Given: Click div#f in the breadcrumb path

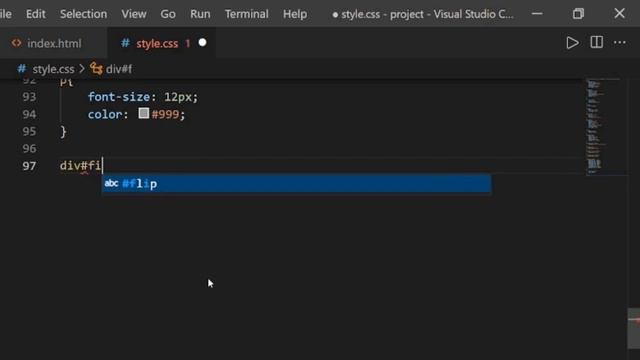Looking at the screenshot, I should [119, 69].
